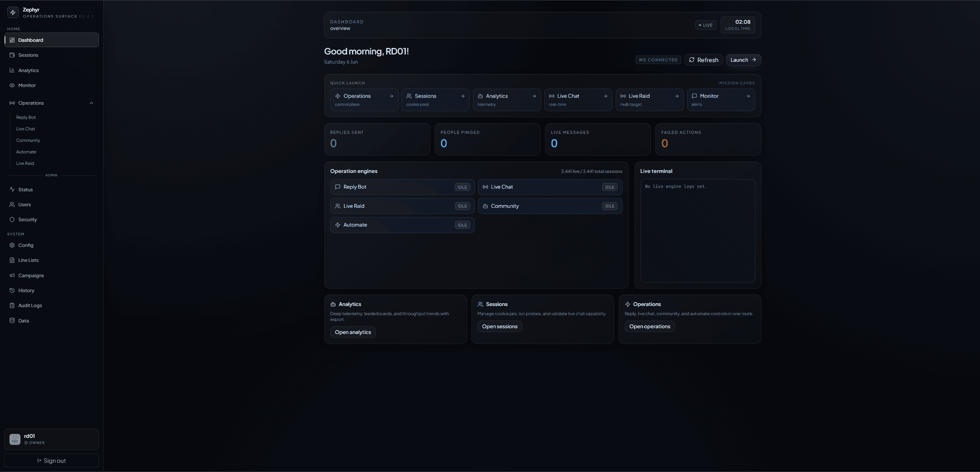The width and height of the screenshot is (980, 472).
Task: Click the Community IDLE status badge
Action: click(609, 206)
